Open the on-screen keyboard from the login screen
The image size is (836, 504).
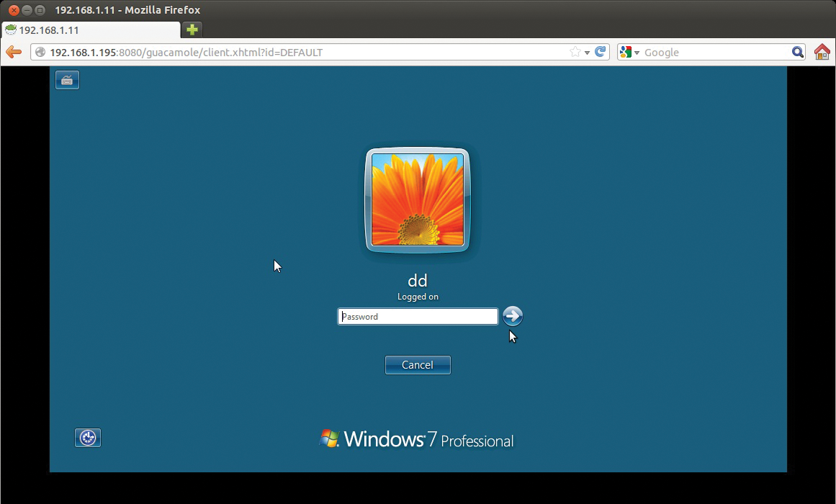coord(67,80)
